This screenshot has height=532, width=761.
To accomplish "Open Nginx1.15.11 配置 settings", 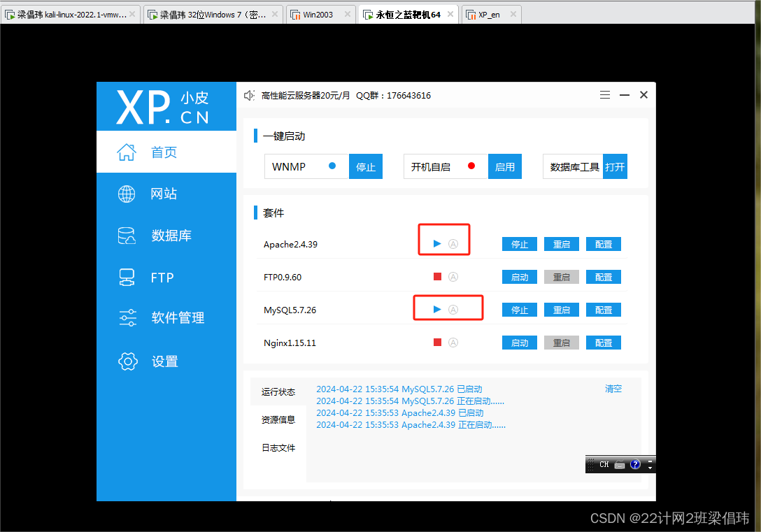I will click(x=603, y=343).
